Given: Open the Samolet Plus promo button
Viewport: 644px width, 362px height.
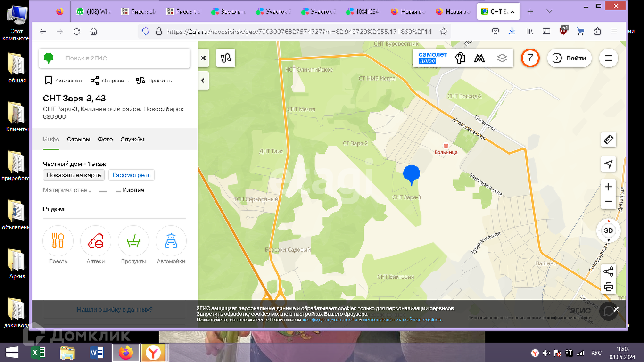Looking at the screenshot, I should 433,58.
